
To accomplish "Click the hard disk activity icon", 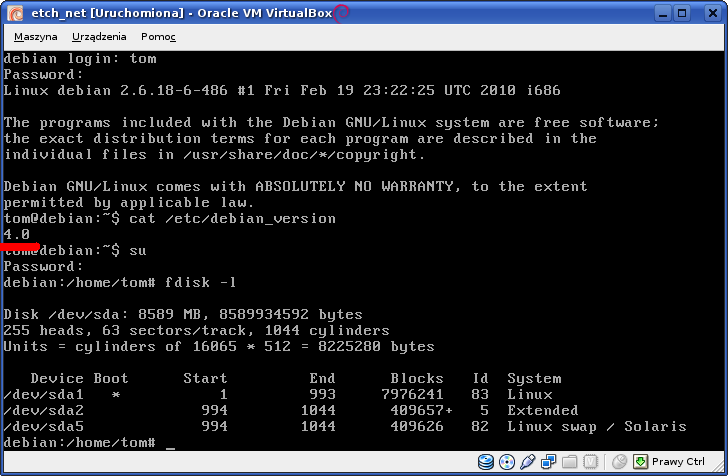I will (x=486, y=462).
